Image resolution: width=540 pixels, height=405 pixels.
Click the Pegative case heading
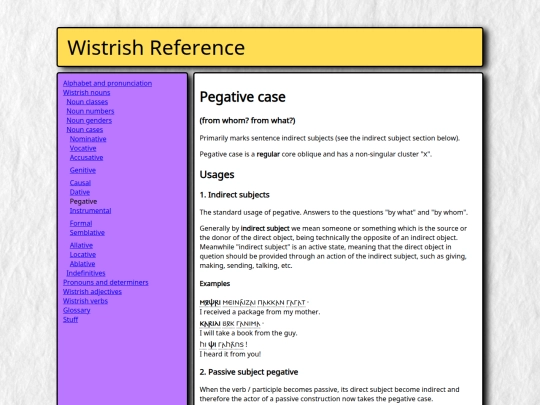242,97
